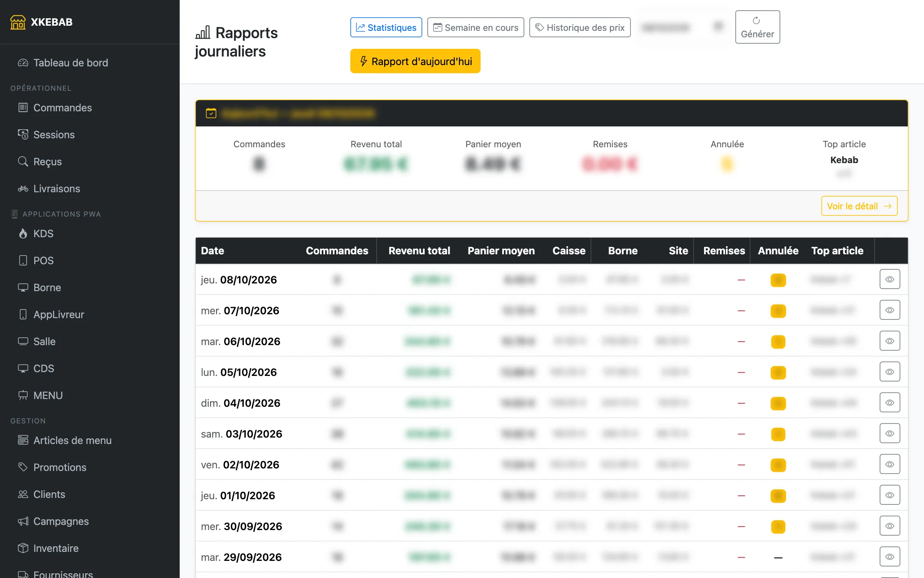
Task: Click the Revenu total column header
Action: coord(419,251)
